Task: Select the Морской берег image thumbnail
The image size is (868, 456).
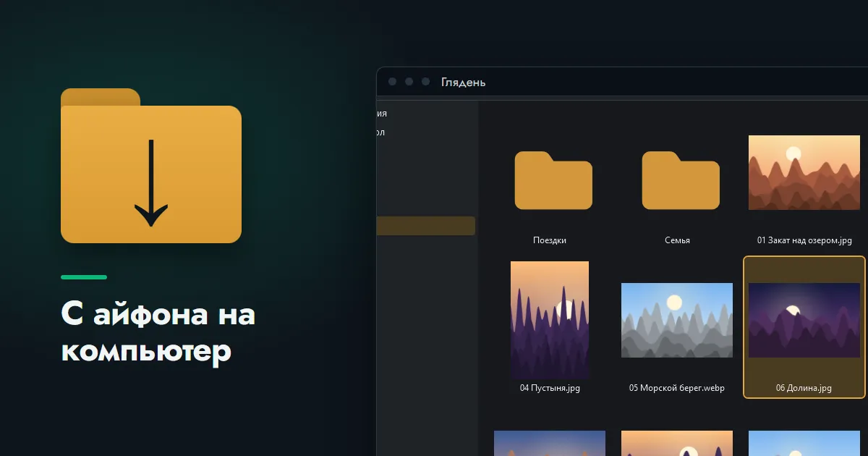Action: click(677, 320)
